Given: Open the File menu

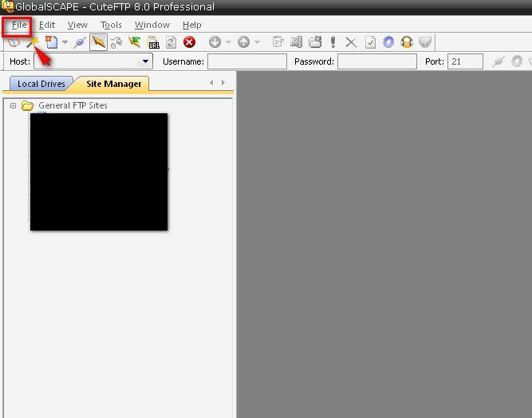Looking at the screenshot, I should [x=18, y=25].
